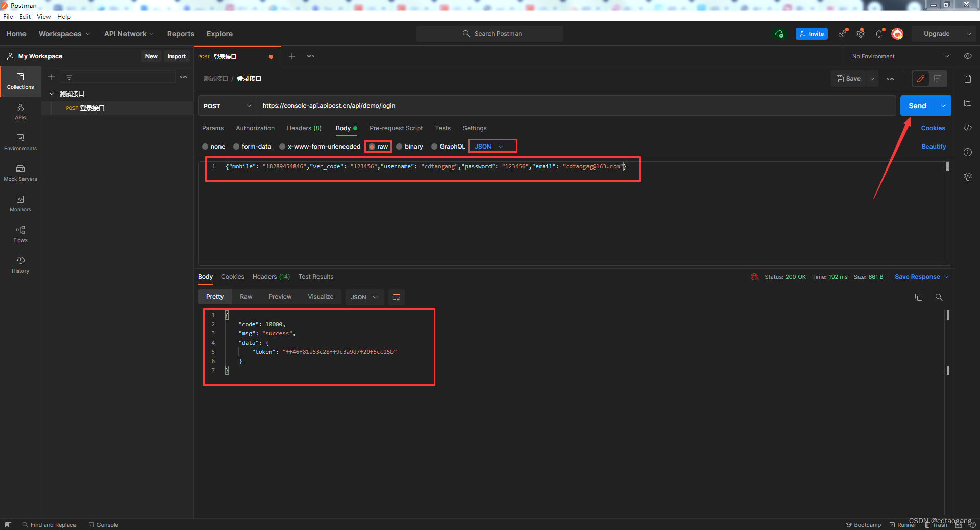
Task: Open the POST method dropdown
Action: pyautogui.click(x=227, y=106)
